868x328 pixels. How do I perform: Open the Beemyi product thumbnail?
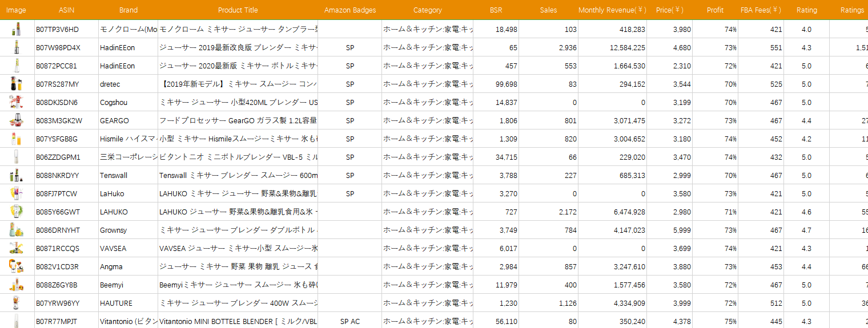click(15, 285)
